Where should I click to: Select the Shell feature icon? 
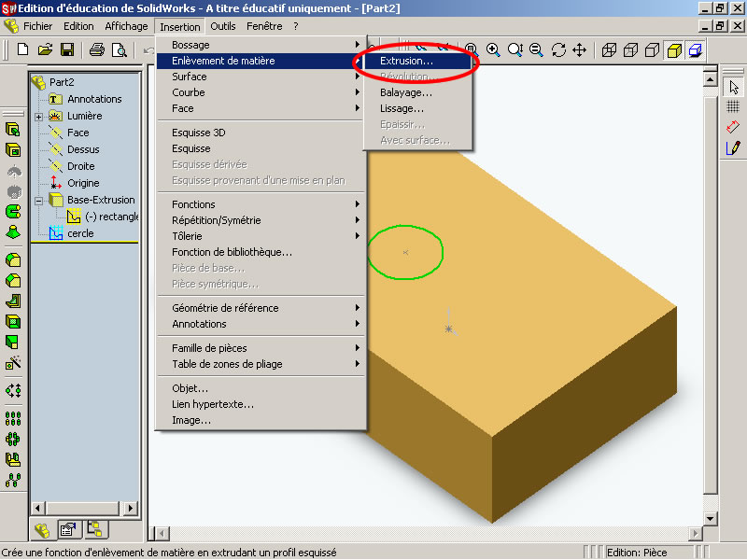13,322
